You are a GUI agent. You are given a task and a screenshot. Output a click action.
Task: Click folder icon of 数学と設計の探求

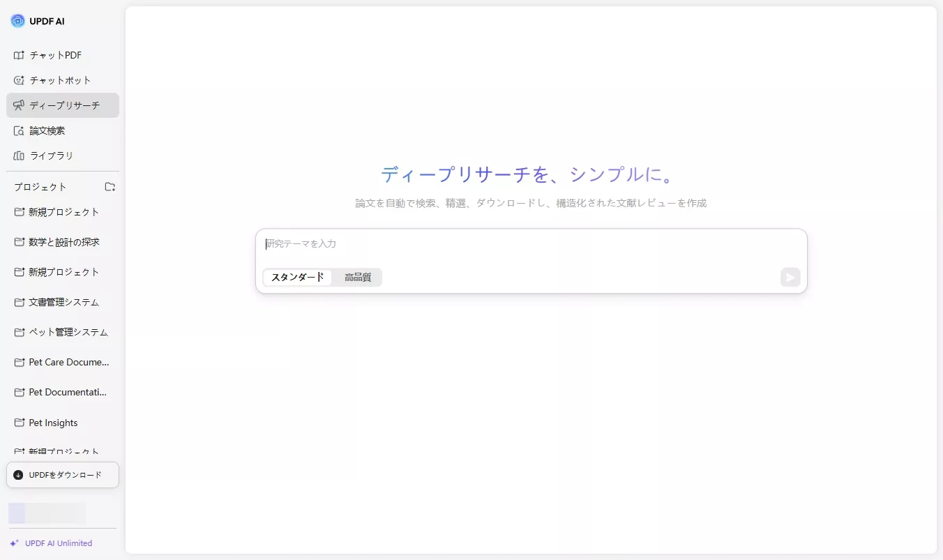pos(20,242)
